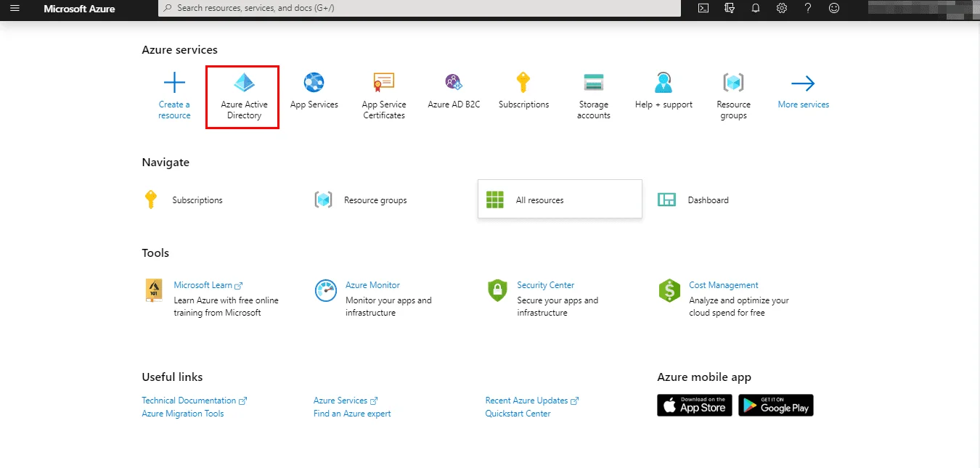
Task: Click the Resource groups label under Navigate
Action: [375, 200]
